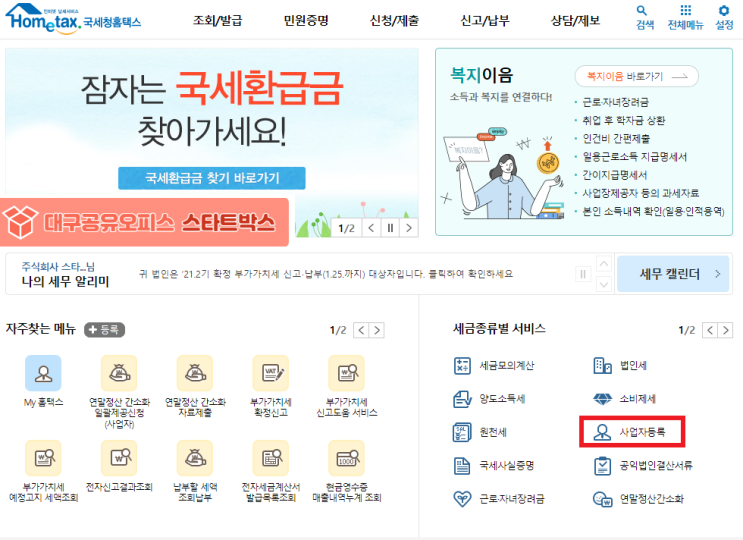
Task: Open 근로·자녀장려금 link in 복지이음
Action: tap(616, 102)
